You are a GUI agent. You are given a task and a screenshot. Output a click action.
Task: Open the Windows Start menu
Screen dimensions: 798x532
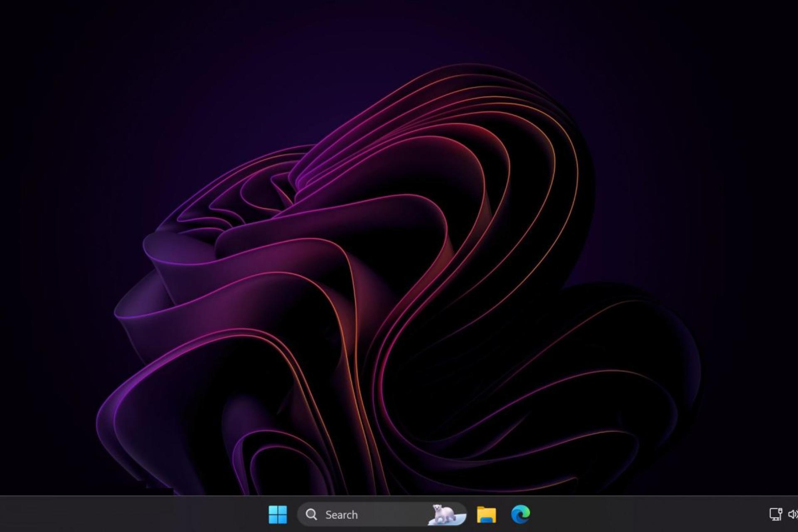278,515
